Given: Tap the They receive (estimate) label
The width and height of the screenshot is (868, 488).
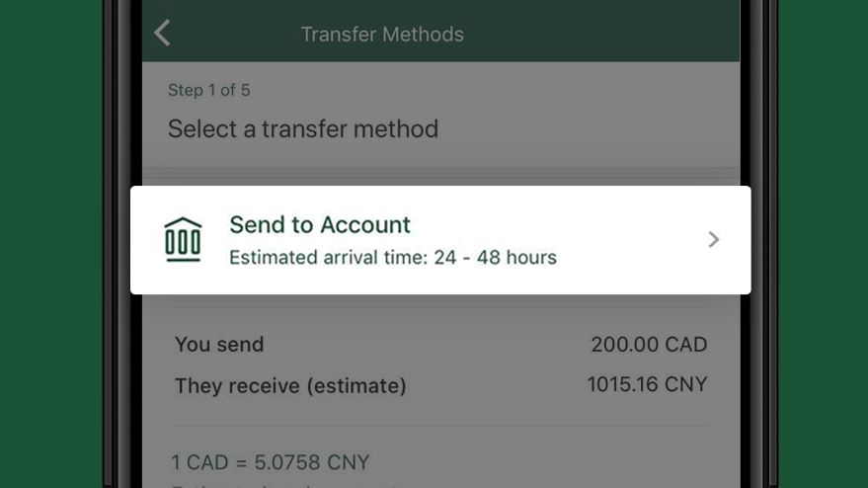Looking at the screenshot, I should [290, 385].
